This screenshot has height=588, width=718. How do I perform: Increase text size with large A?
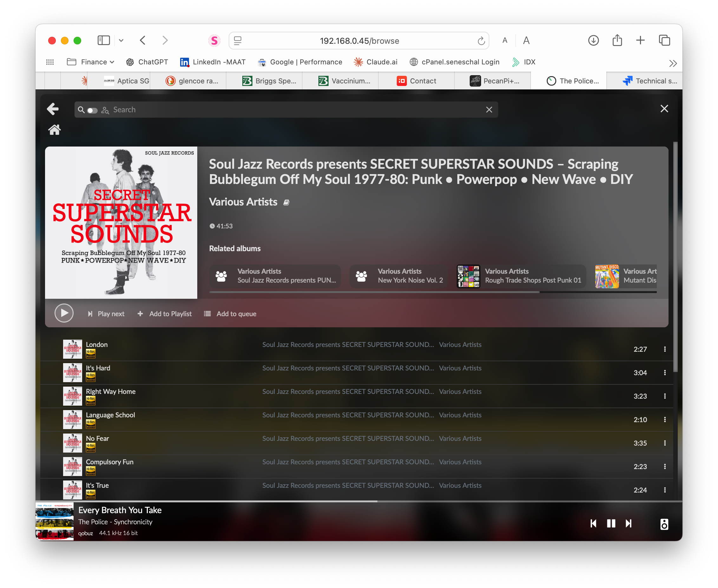(x=526, y=41)
